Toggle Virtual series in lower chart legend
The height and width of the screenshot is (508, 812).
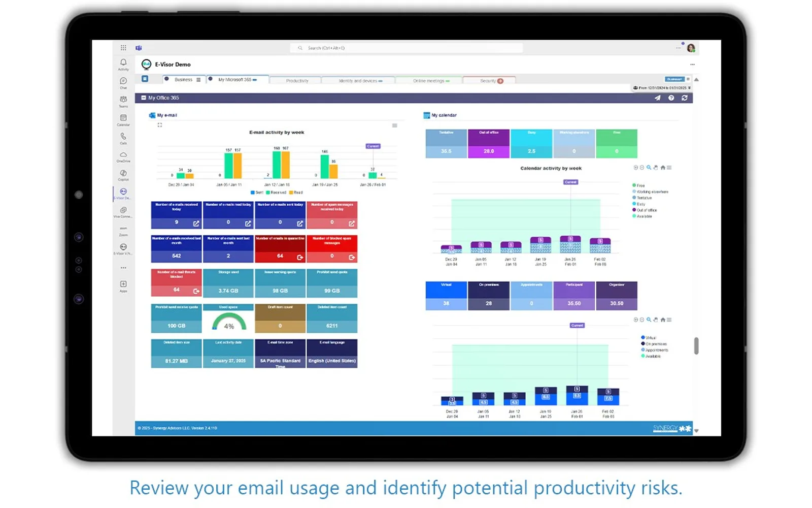click(649, 337)
